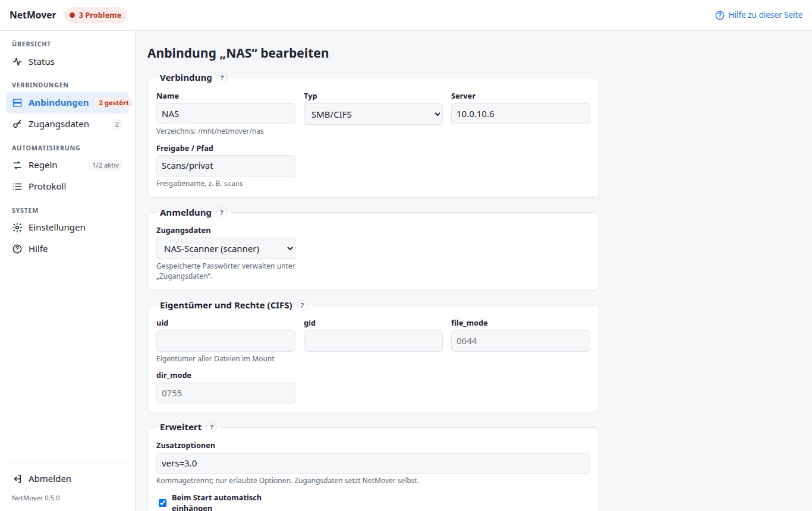Screen dimensions: 812x511
Task: Expand the Zugangsdaten NAS-Scanner dropdown
Action: coord(226,248)
